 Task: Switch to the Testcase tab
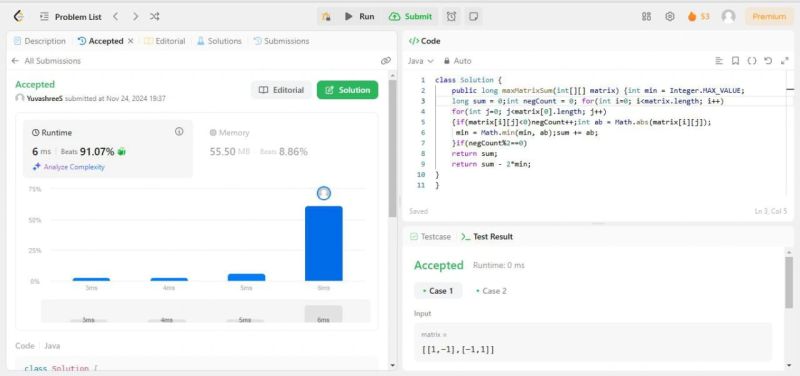431,237
